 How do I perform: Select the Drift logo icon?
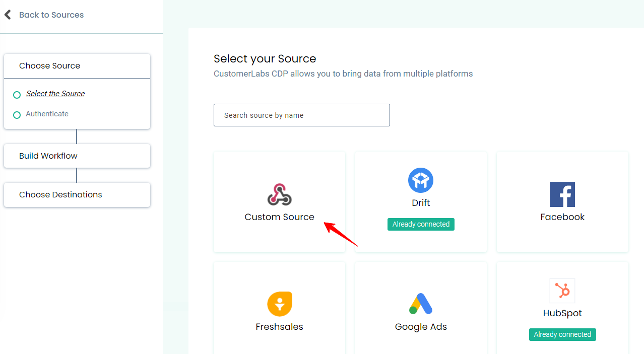(x=421, y=180)
